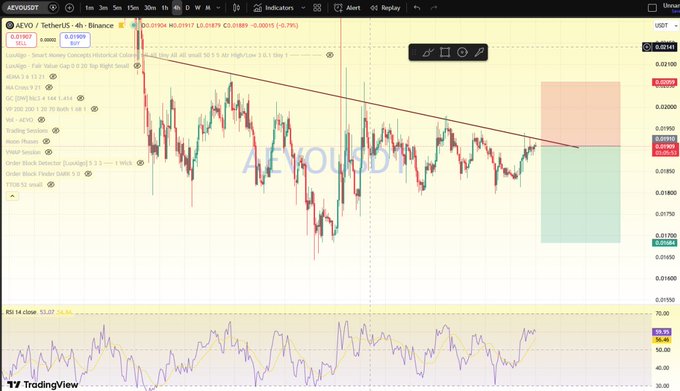Viewport: 680px width, 391px height.
Task: Click the SELL 0.01907 button
Action: pos(21,40)
